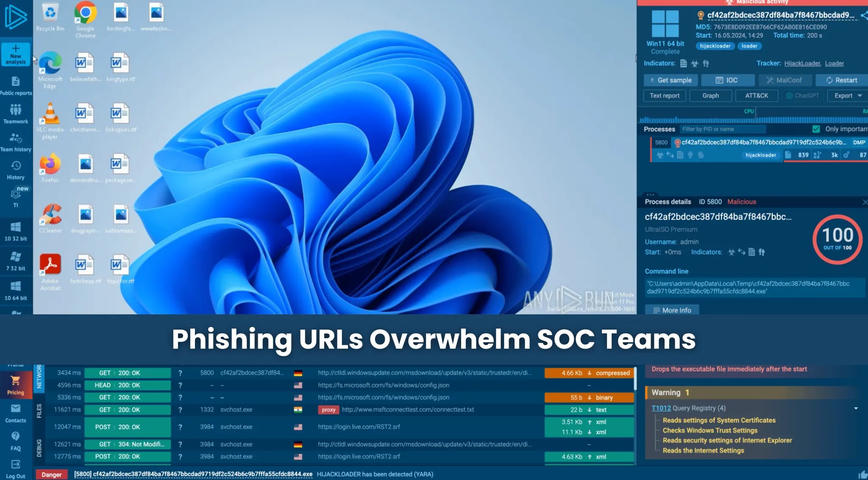Click the Get sample button
This screenshot has height=480, width=868.
click(670, 80)
